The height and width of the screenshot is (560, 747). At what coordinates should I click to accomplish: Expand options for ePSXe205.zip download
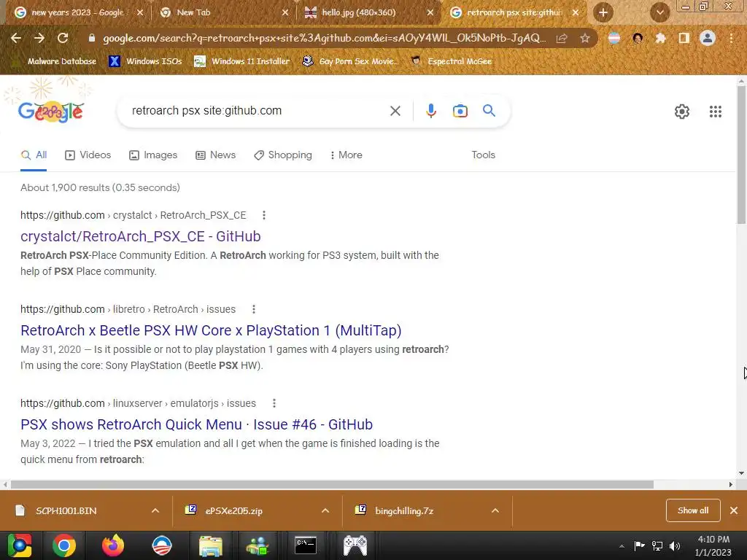pyautogui.click(x=325, y=511)
